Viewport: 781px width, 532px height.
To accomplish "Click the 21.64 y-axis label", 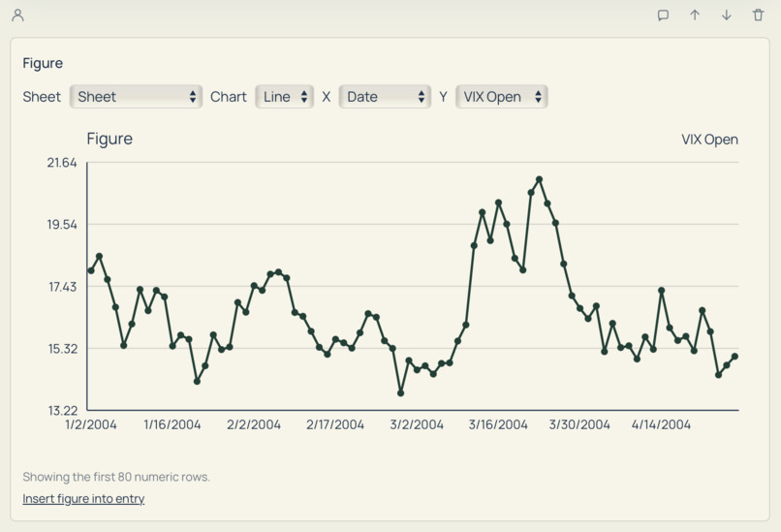I will click(62, 163).
